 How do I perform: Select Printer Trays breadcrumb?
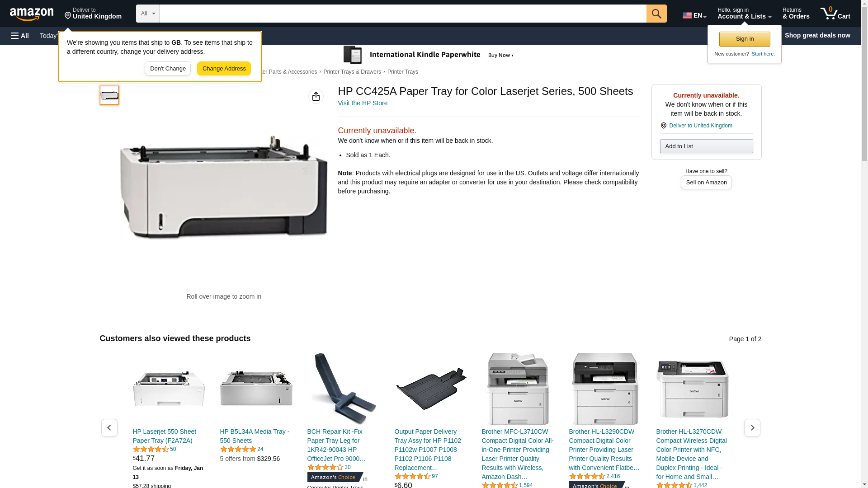(x=403, y=72)
